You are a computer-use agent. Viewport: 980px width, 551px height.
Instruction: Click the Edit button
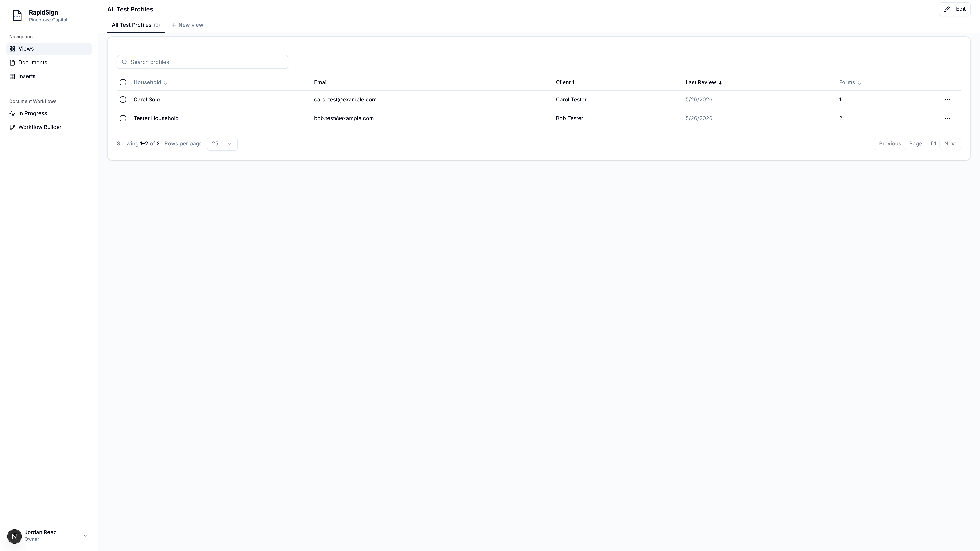(955, 9)
